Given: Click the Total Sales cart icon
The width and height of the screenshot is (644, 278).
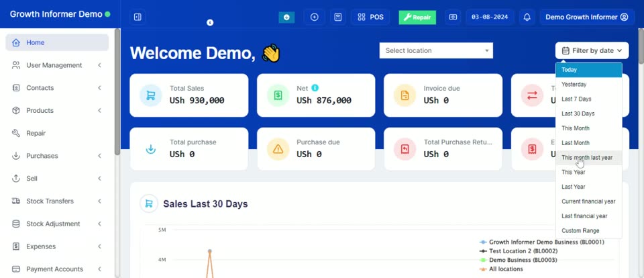Looking at the screenshot, I should pos(151,95).
